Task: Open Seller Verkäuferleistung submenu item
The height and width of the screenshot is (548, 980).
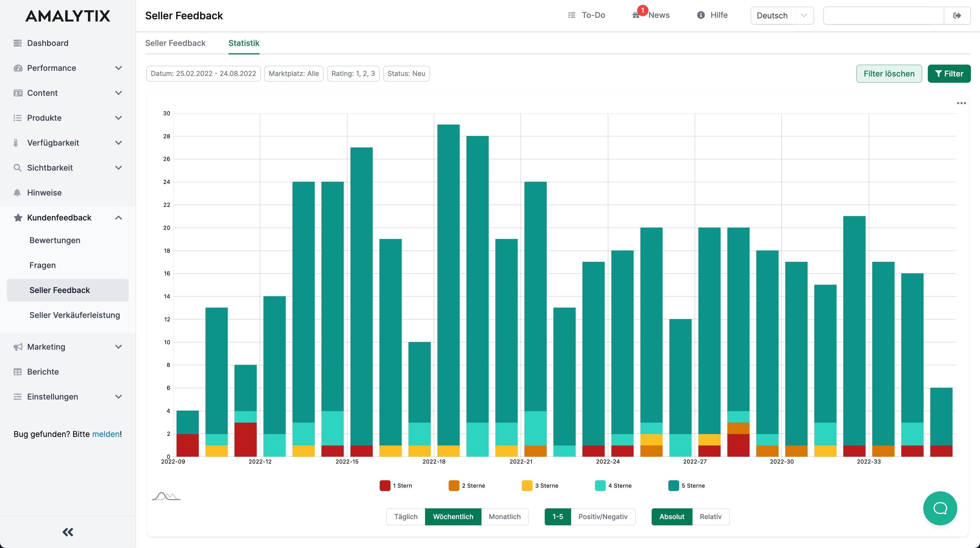Action: click(x=75, y=315)
